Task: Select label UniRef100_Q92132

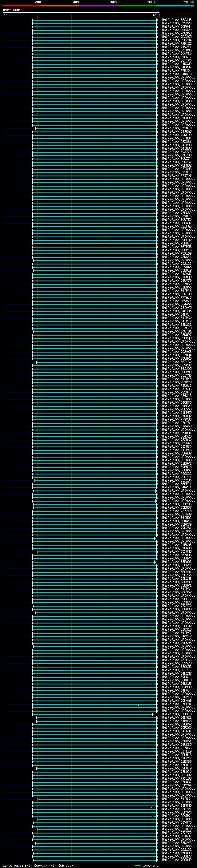Action: (x=177, y=850)
